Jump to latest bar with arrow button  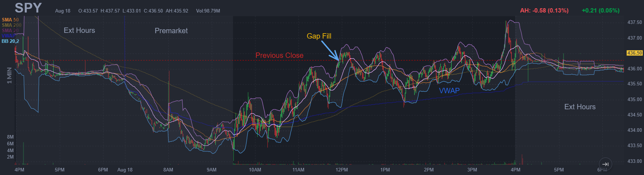pos(605,164)
